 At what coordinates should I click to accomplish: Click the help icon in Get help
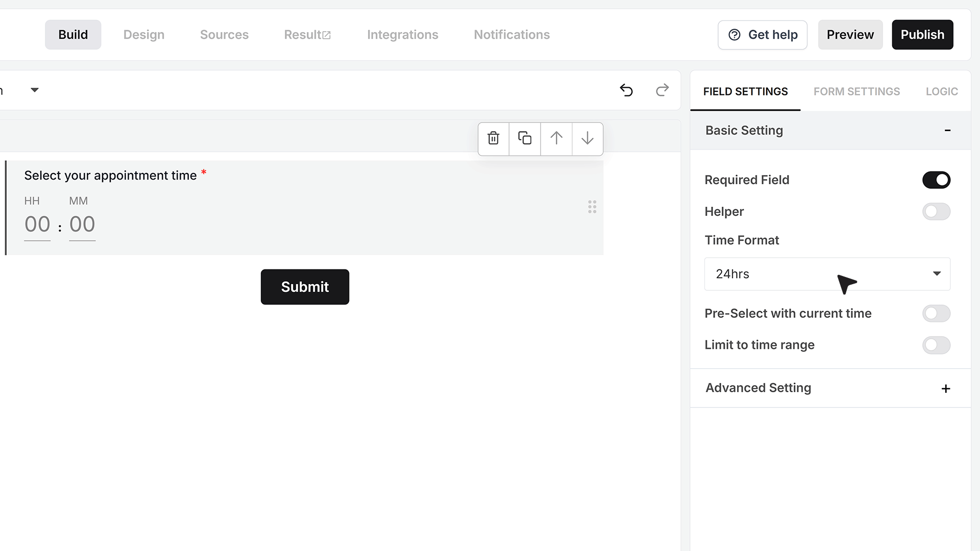click(x=734, y=35)
